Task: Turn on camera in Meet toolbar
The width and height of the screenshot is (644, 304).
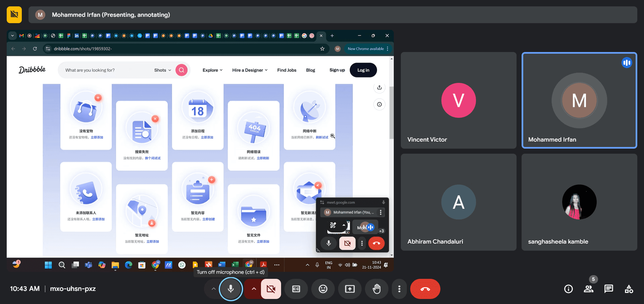Action: 271,289
